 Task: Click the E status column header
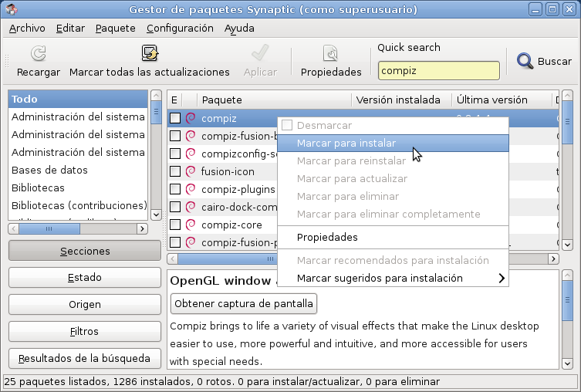click(174, 100)
